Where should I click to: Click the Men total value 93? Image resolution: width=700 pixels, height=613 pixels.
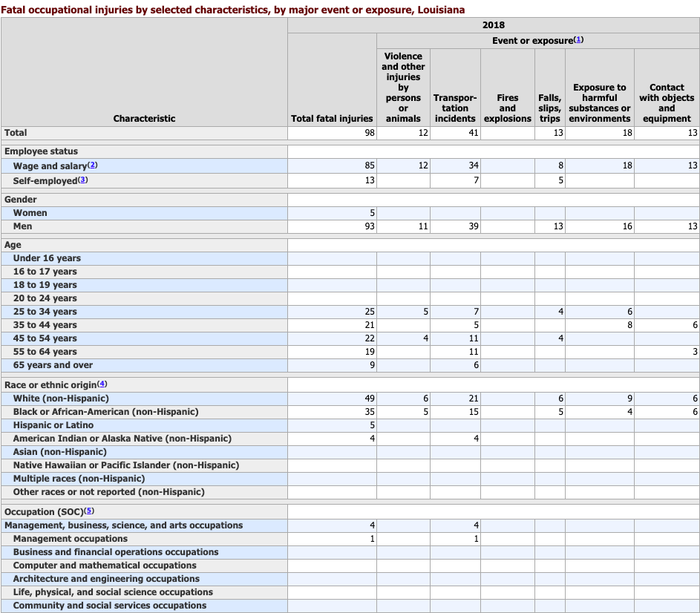(x=370, y=226)
